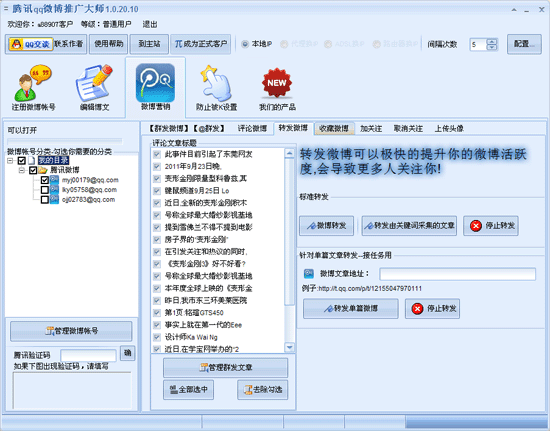Increase the 间隔次数 value with up arrow
Viewport: 550px width, 431px height.
click(x=492, y=41)
